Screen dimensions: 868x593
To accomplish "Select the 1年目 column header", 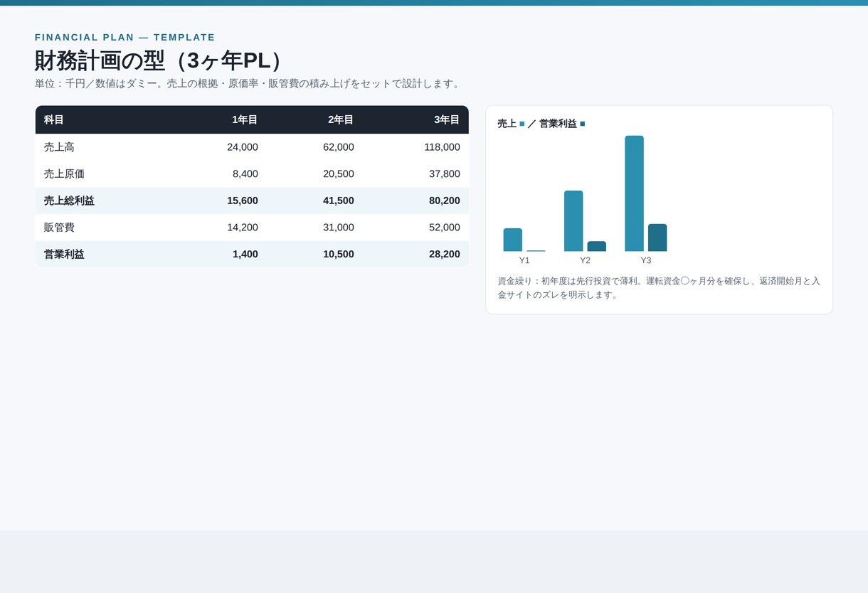I will [x=245, y=119].
